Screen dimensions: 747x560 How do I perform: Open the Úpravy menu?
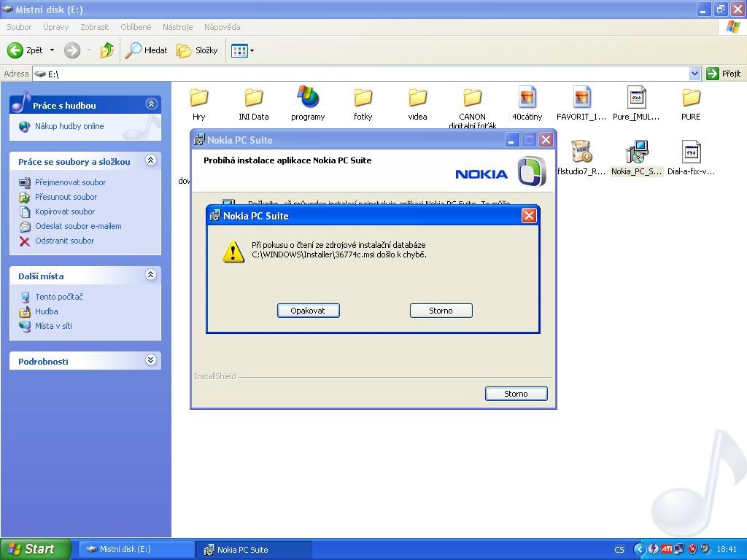tap(55, 27)
